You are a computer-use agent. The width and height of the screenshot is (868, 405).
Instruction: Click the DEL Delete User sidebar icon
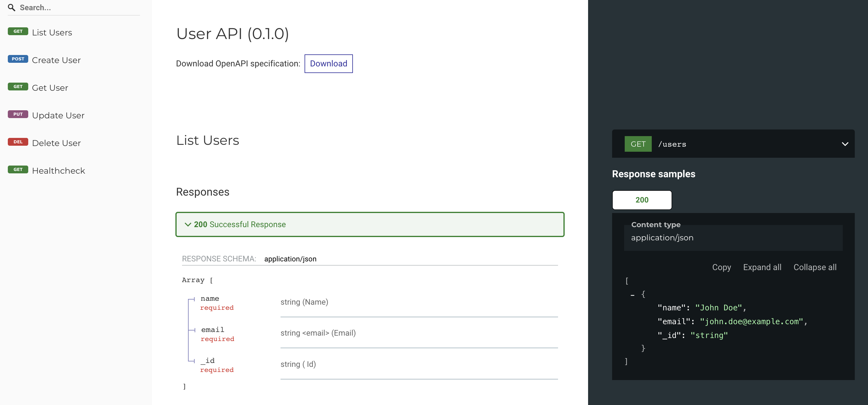click(19, 142)
